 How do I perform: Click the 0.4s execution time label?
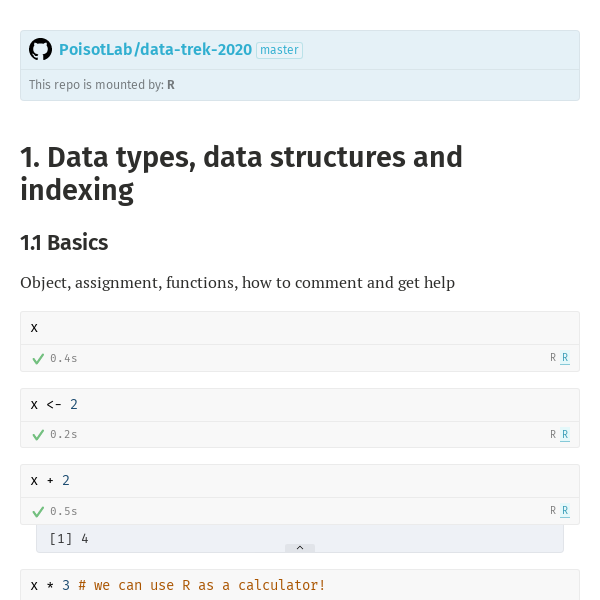pos(64,358)
